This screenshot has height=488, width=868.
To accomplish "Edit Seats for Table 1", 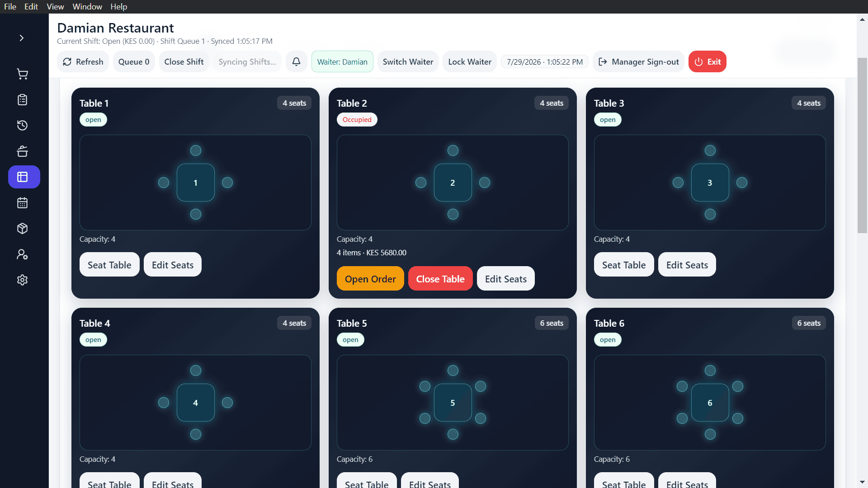I will [173, 265].
